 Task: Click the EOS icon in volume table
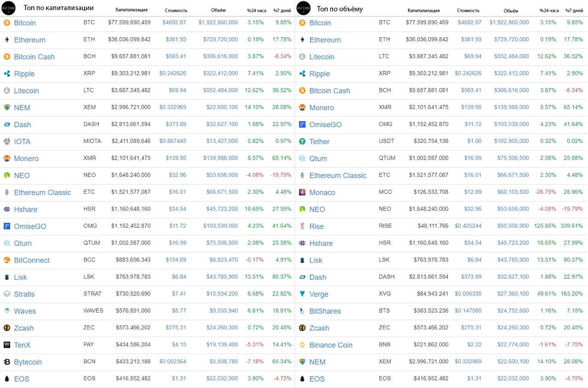[302, 379]
